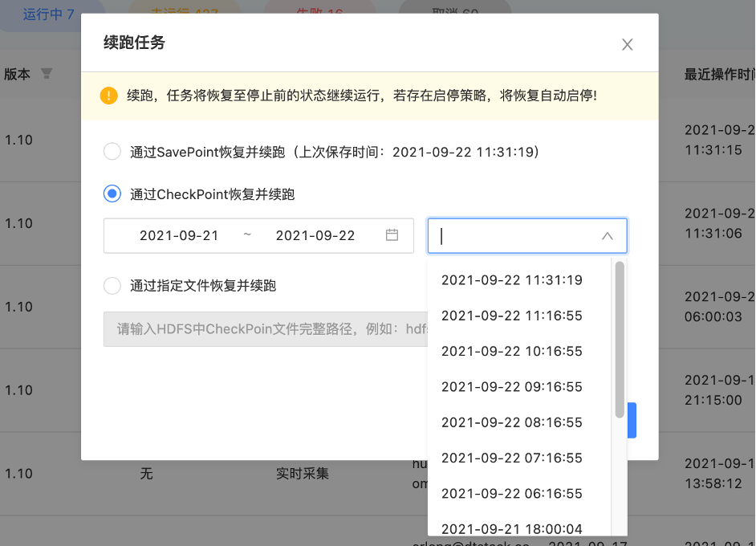Image resolution: width=756 pixels, height=546 pixels.
Task: Click the dropdown list scrollbar thumb
Action: 620,340
